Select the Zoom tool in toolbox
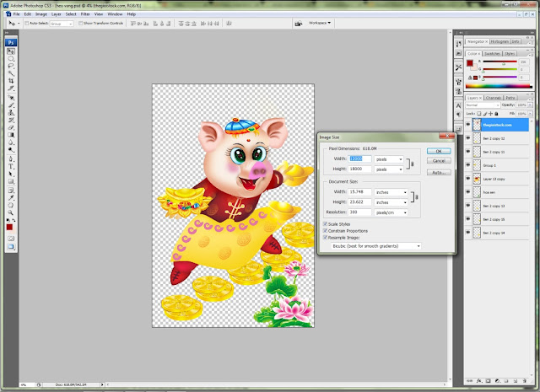This screenshot has width=540, height=392. pyautogui.click(x=11, y=212)
